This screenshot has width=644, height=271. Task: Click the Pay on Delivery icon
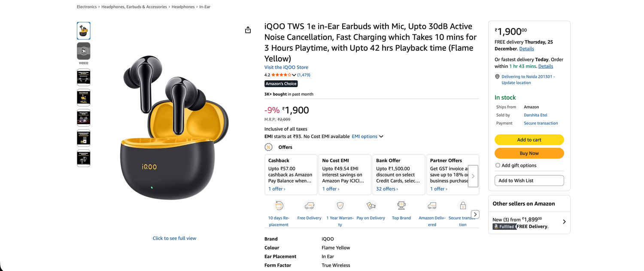pos(371,206)
